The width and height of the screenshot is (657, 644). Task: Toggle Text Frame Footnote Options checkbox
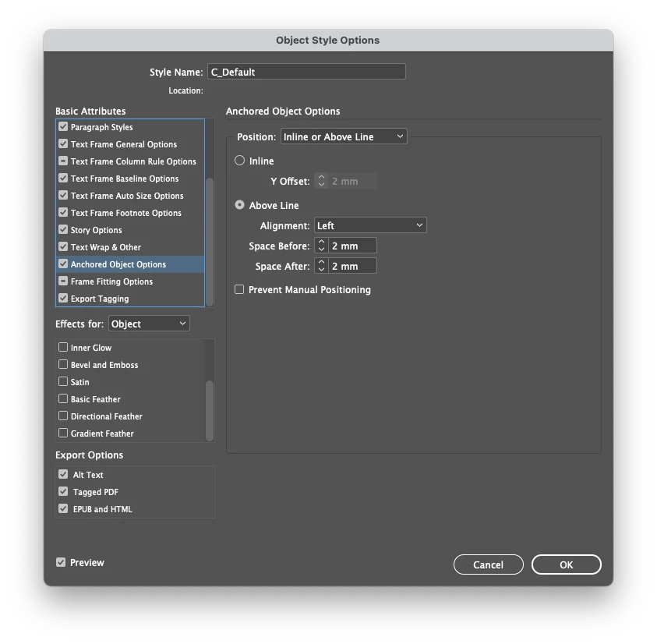63,213
